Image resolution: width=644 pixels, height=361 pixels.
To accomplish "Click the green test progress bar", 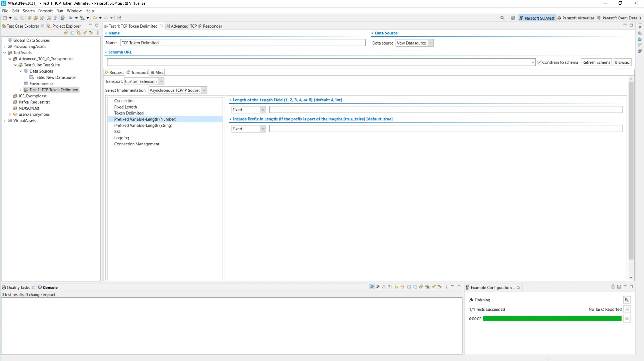I will pyautogui.click(x=552, y=318).
